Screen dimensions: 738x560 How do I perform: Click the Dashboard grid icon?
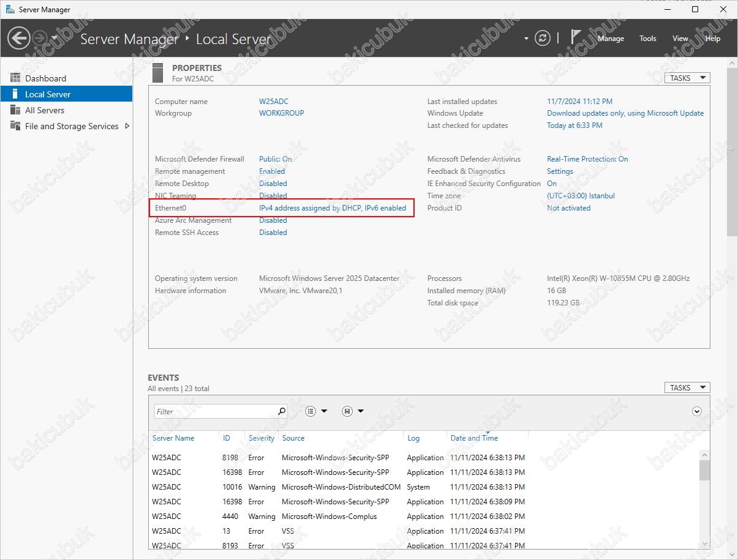coord(15,78)
